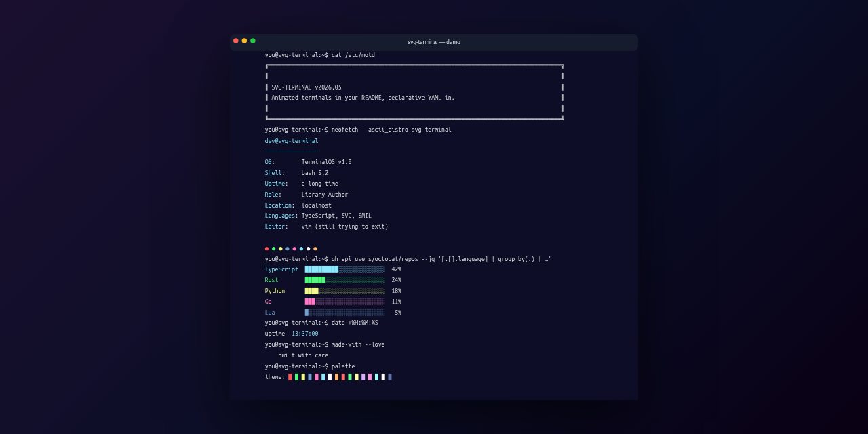Click the 'a long time' Uptime value
Image resolution: width=868 pixels, height=434 pixels.
320,184
